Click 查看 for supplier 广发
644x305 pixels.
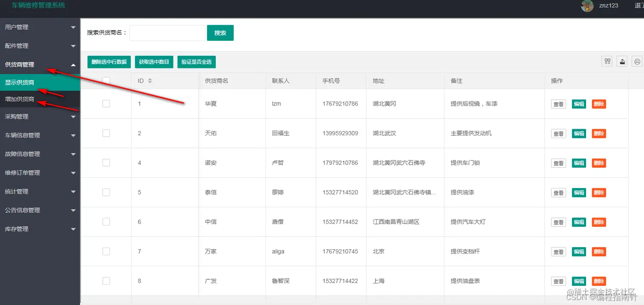(558, 281)
